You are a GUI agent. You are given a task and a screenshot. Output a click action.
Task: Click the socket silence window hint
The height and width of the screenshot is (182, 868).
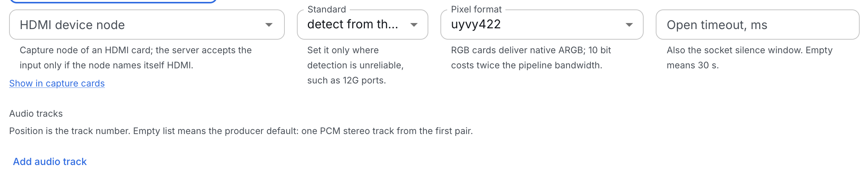click(749, 58)
